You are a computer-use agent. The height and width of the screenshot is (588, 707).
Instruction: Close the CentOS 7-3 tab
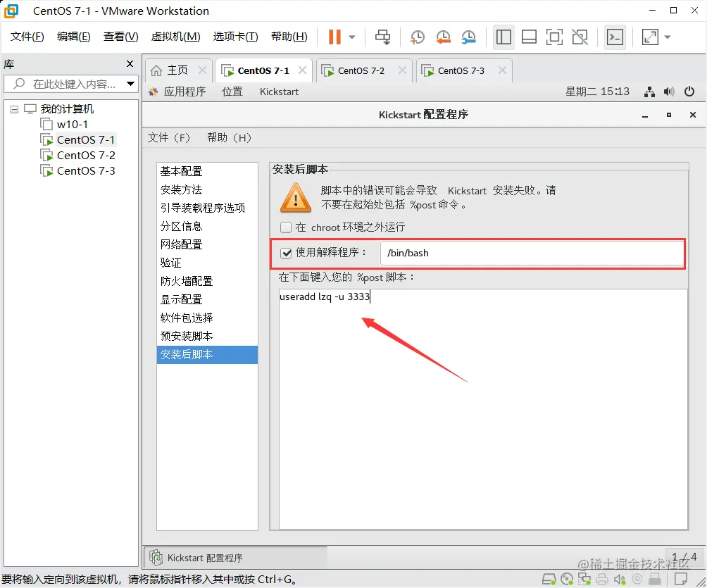coord(502,70)
